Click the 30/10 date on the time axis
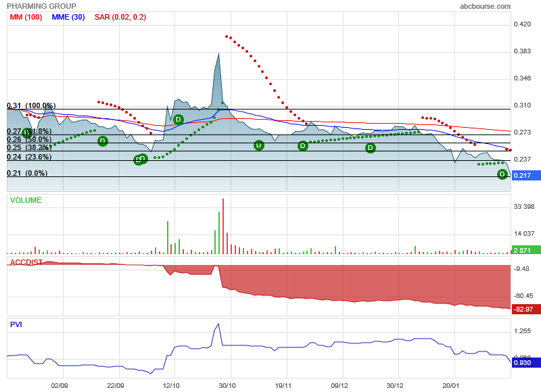This screenshot has height=392, width=541. click(x=227, y=386)
